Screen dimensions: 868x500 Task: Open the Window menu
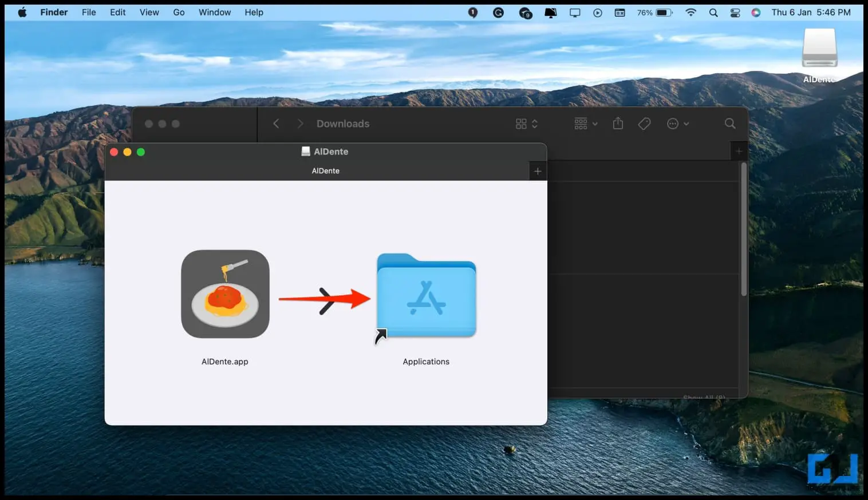(x=215, y=12)
